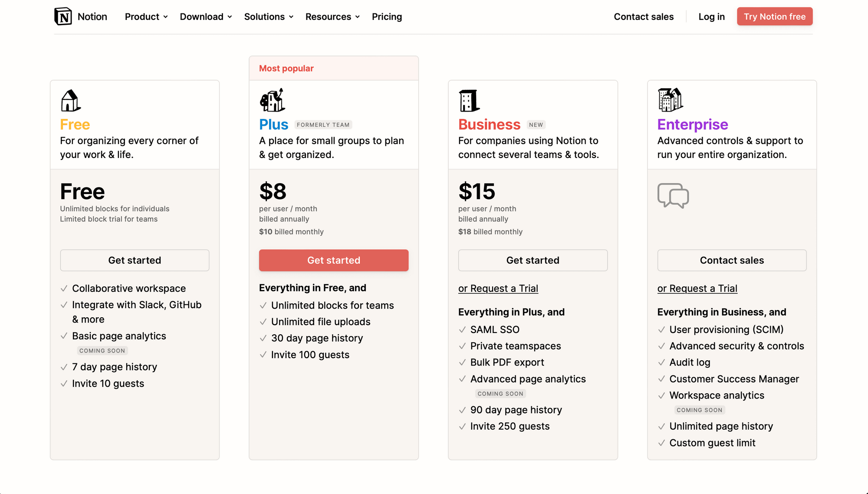Click the Free plan title

(x=75, y=125)
